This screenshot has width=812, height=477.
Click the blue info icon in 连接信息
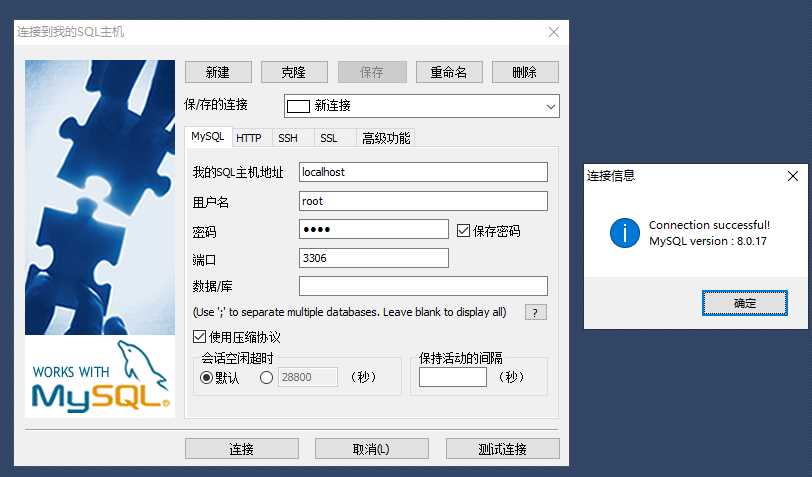[625, 233]
